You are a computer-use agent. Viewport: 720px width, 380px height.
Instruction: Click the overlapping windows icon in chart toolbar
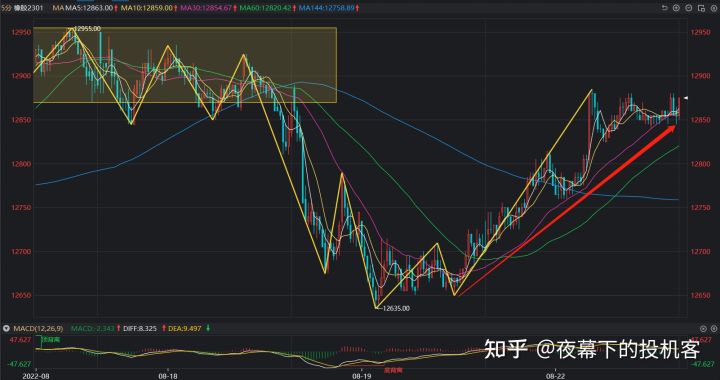[x=701, y=8]
